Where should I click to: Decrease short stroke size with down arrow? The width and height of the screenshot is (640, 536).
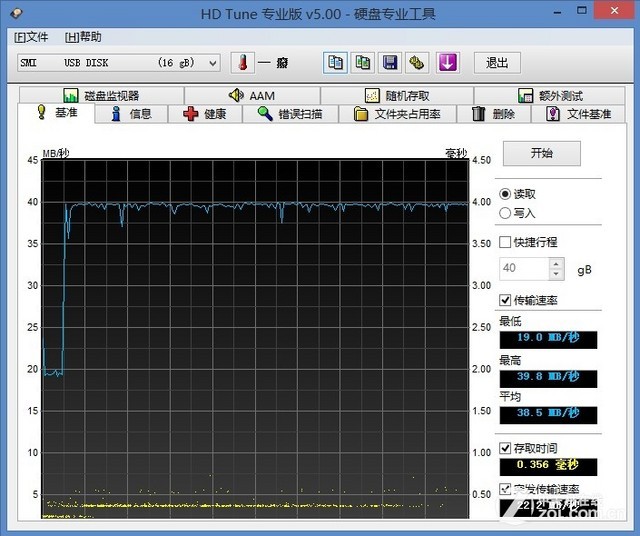(x=556, y=274)
